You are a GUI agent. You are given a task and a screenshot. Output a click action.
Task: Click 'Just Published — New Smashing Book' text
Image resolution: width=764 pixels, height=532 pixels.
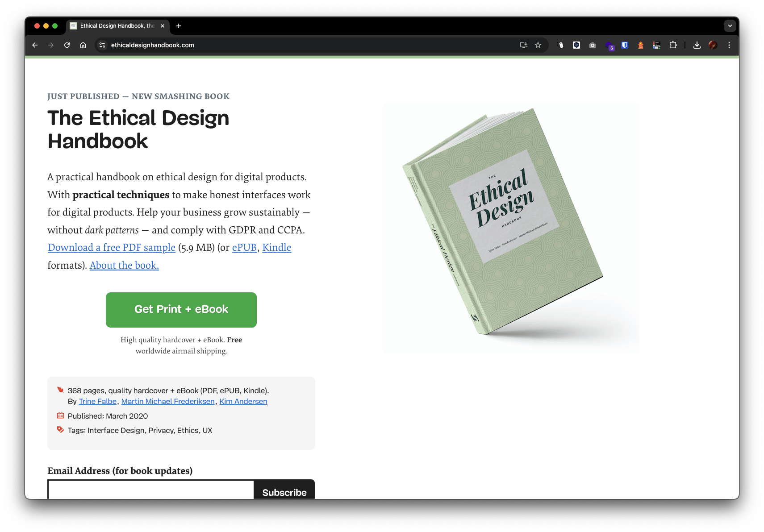(x=138, y=96)
